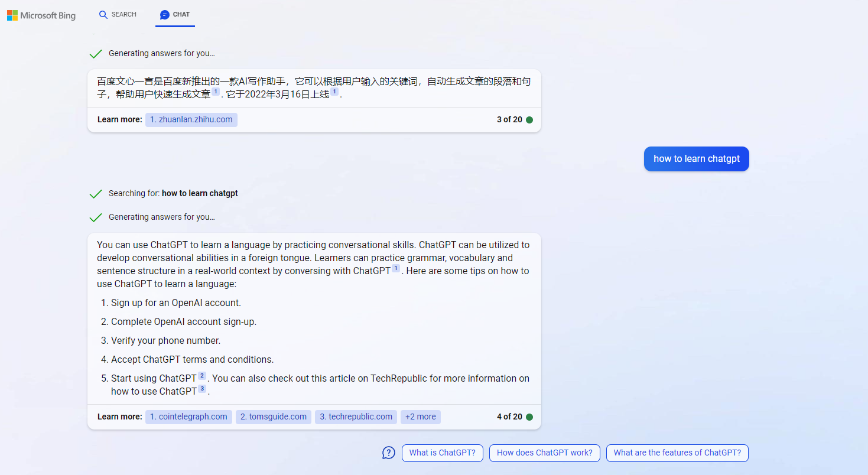Open the Search tab
This screenshot has width=868, height=475.
[x=118, y=14]
